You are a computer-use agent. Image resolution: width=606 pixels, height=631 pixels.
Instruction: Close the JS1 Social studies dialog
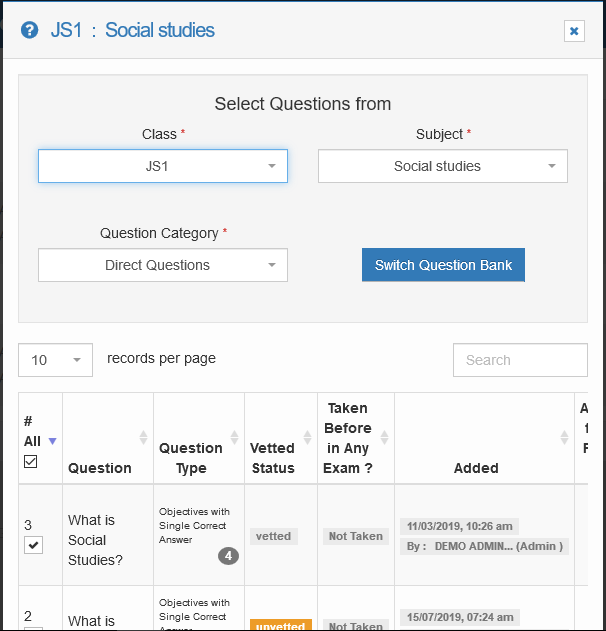click(x=574, y=31)
